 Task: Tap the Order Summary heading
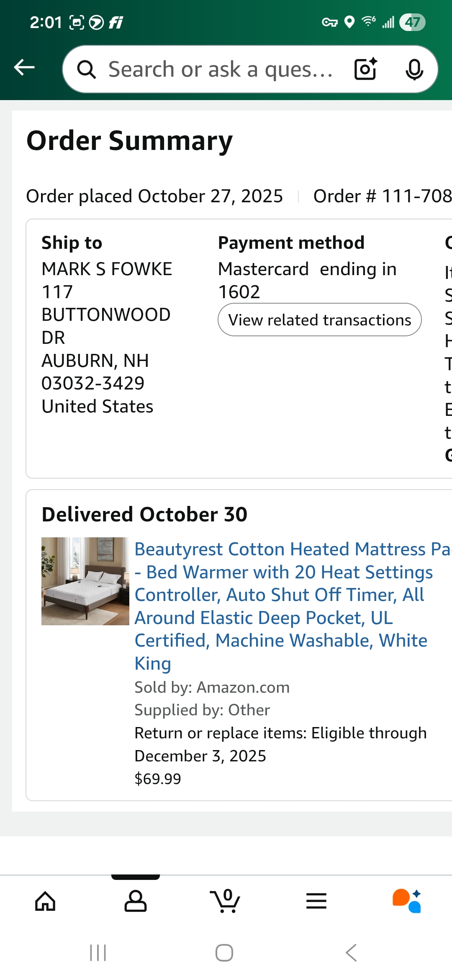129,140
